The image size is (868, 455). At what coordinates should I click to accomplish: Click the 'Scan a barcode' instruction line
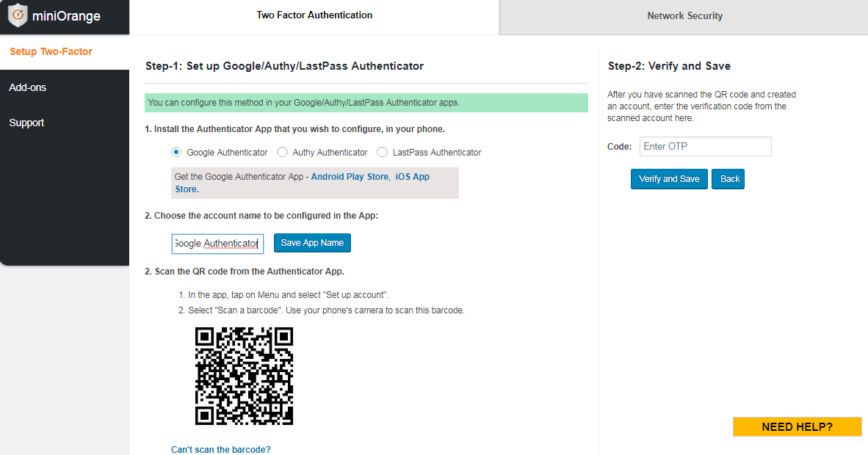click(326, 310)
